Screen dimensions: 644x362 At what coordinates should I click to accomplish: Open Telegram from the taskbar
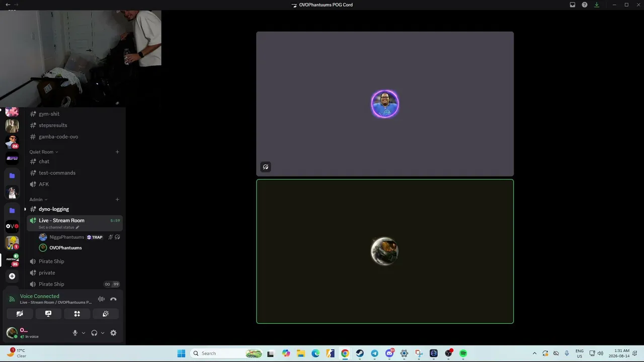pos(374,353)
